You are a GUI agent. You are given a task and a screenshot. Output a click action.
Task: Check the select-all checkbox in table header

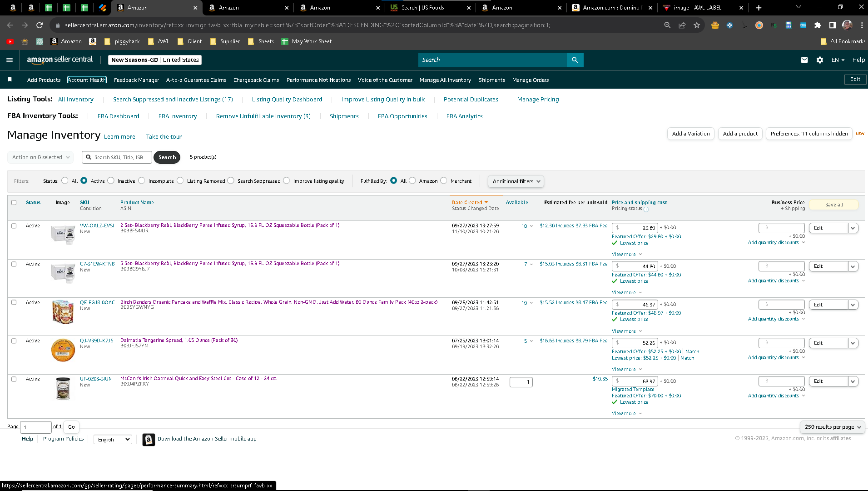pyautogui.click(x=14, y=203)
